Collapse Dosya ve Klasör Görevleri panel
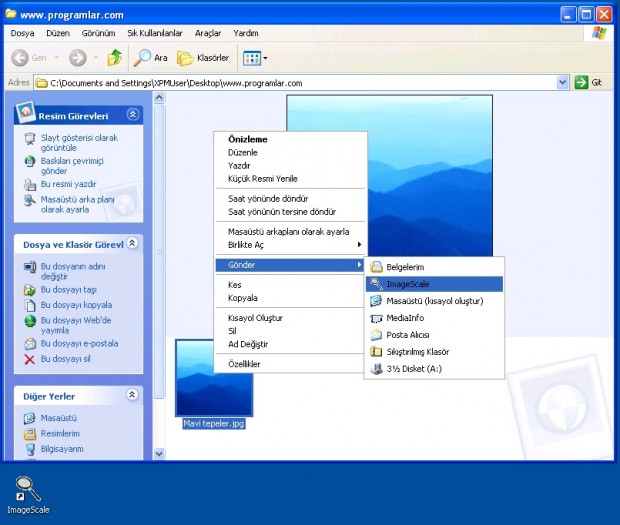 [x=132, y=243]
